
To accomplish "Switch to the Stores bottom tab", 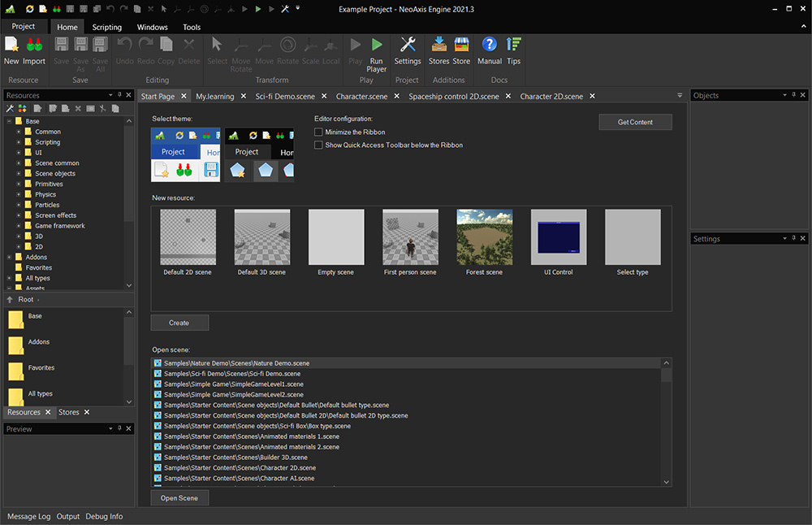I will tap(69, 413).
